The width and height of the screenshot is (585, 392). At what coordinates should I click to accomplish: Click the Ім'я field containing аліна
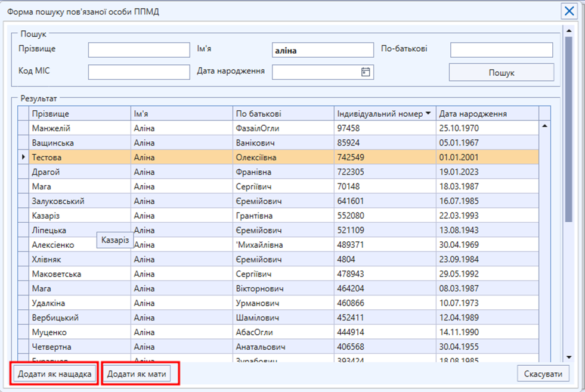pos(323,50)
